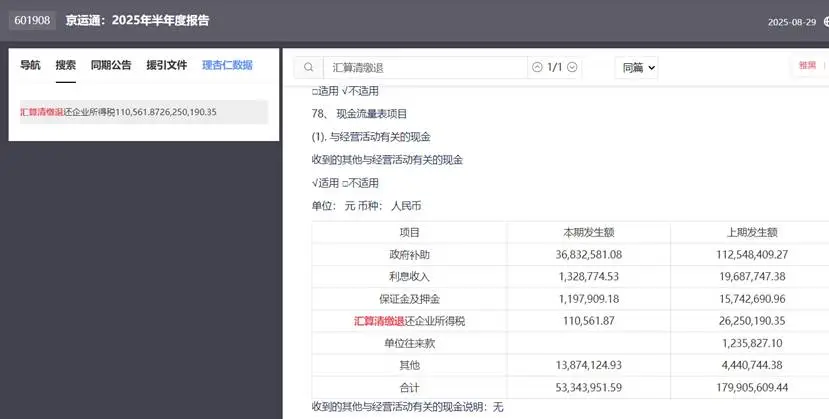The image size is (829, 419).
Task: Click the 1/1 match counter
Action: click(x=555, y=67)
